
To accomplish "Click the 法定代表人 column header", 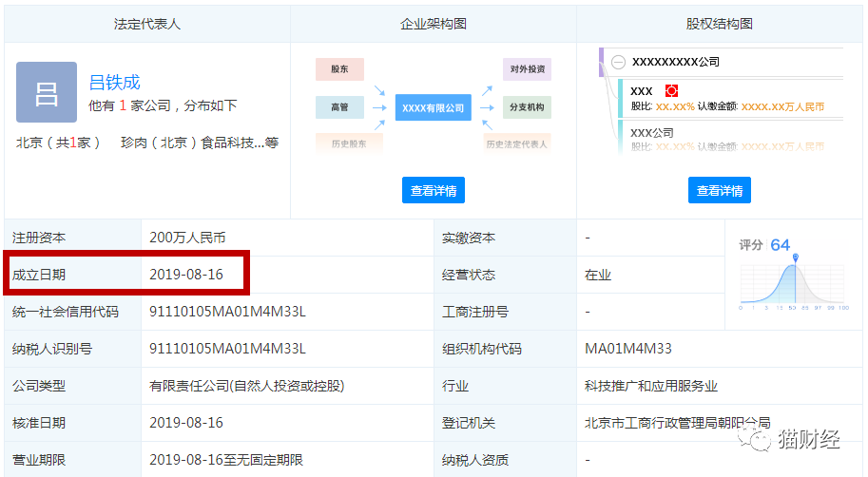I will [x=147, y=24].
